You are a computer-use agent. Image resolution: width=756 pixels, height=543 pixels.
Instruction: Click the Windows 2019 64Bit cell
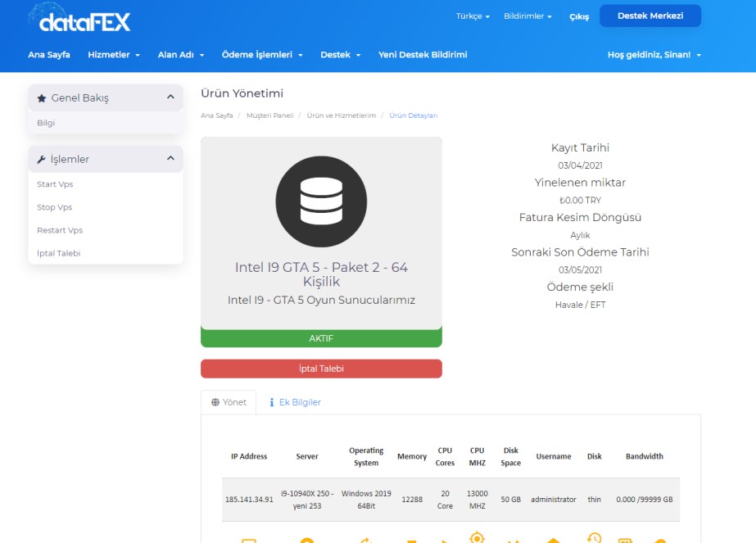[366, 500]
